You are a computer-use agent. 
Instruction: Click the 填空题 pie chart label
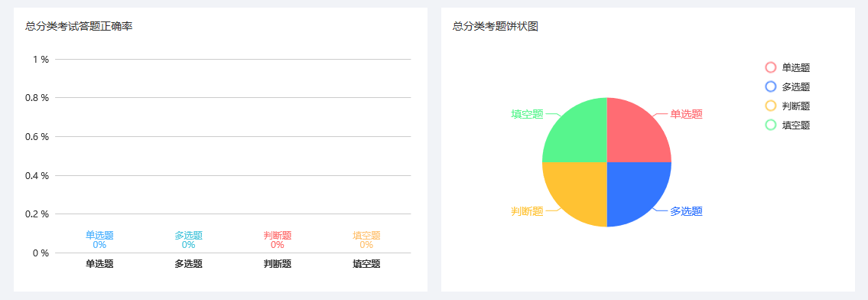(x=527, y=114)
